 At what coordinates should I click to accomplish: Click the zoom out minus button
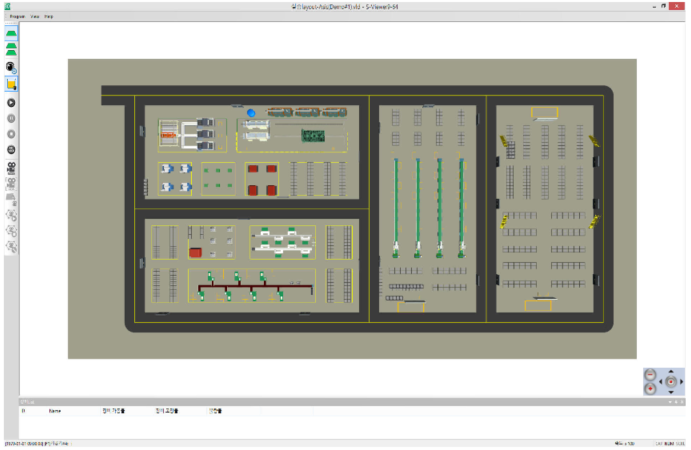[651, 374]
